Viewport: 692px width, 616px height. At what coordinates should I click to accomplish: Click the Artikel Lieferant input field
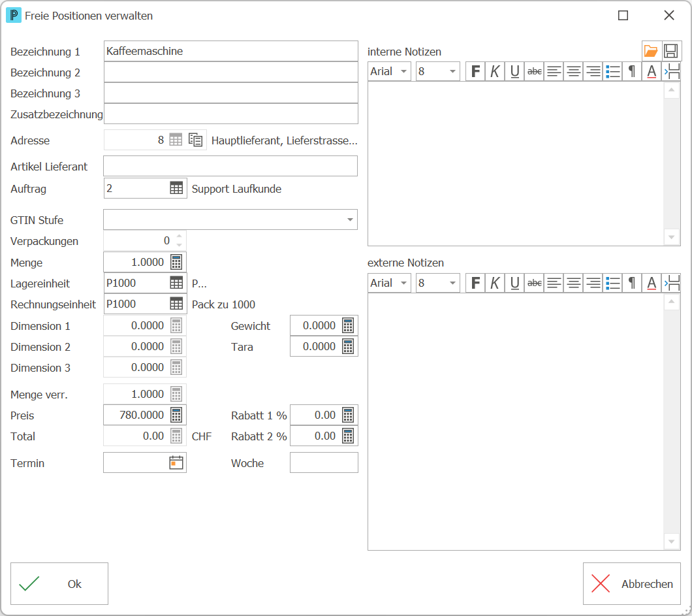(x=230, y=166)
